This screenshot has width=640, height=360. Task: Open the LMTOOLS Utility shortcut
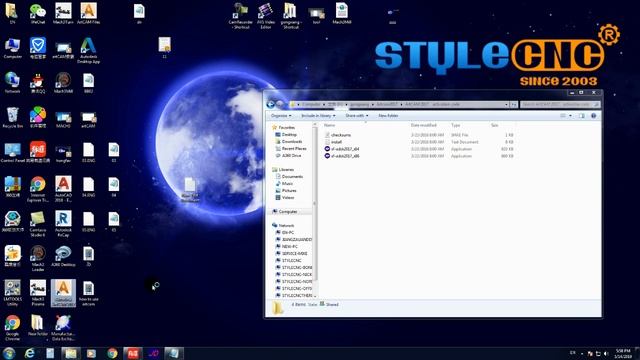pyautogui.click(x=12, y=293)
